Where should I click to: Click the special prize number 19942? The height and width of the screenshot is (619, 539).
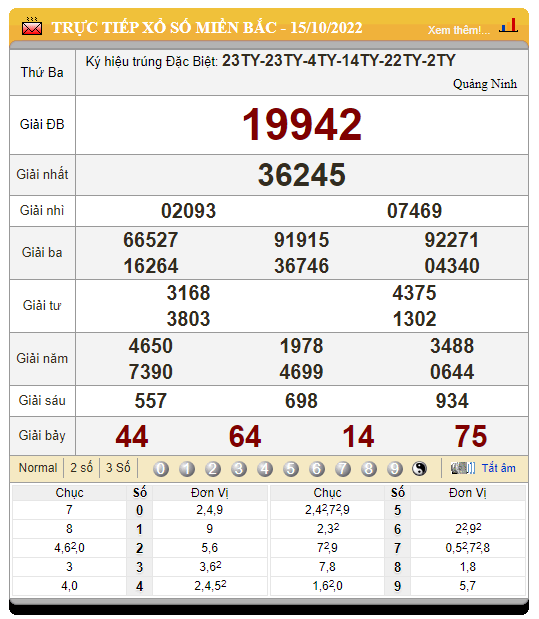point(302,125)
